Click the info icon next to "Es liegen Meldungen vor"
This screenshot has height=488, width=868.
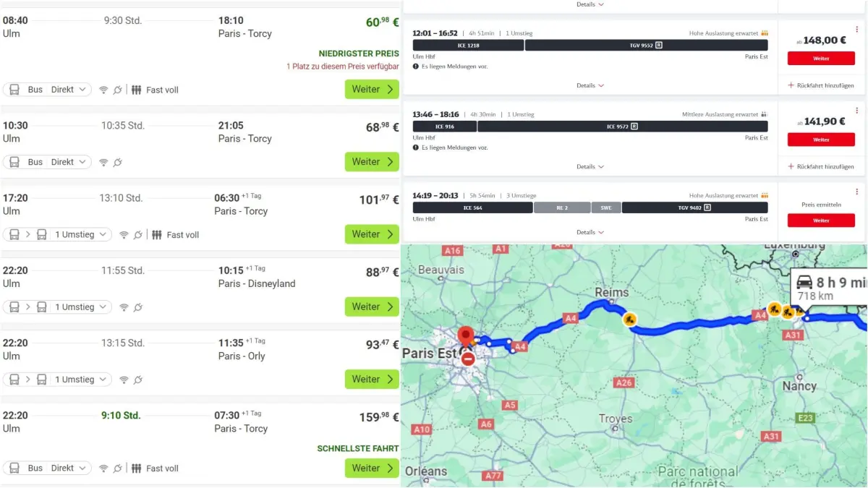click(415, 66)
